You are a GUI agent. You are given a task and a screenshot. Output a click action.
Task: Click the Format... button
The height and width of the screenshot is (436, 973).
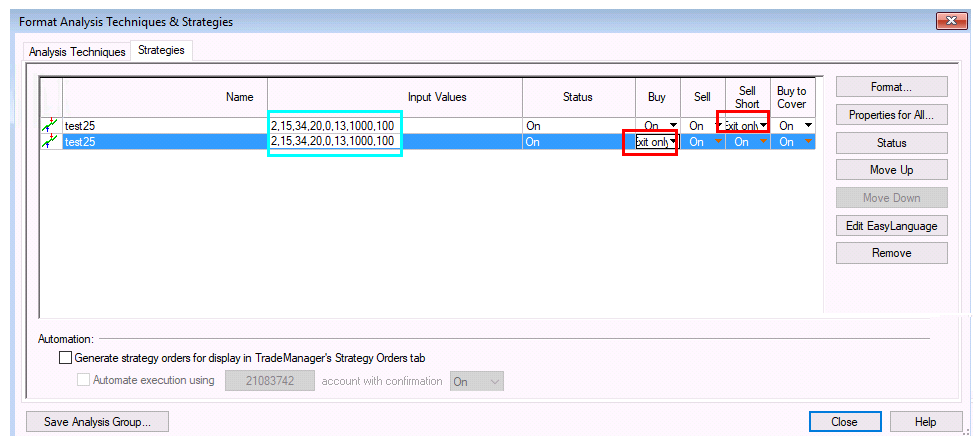pyautogui.click(x=891, y=87)
